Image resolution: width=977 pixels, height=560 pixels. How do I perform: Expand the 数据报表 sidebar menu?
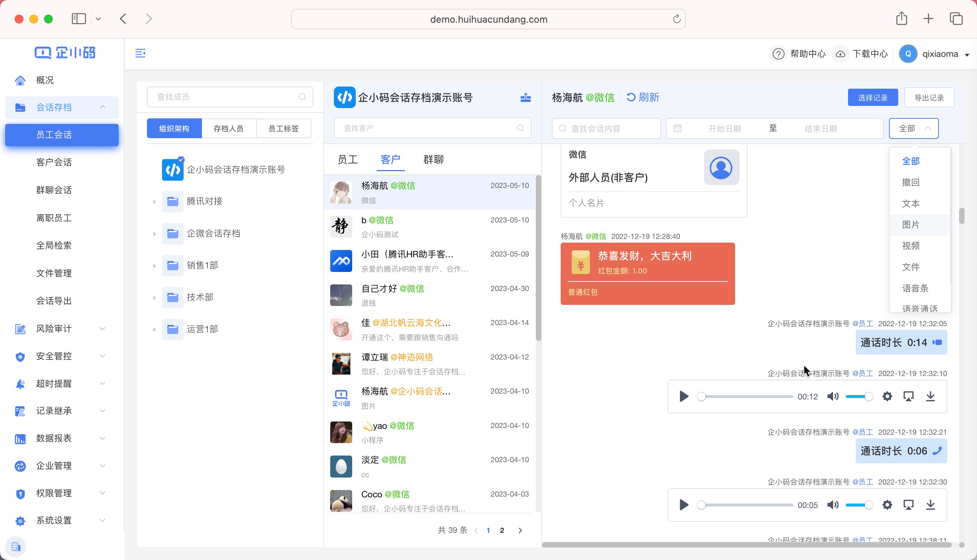tap(102, 438)
